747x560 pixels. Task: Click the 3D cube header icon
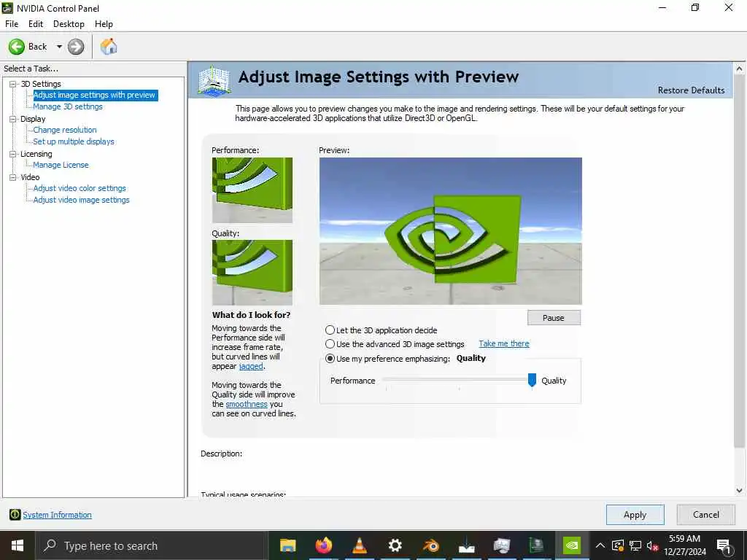(x=214, y=80)
